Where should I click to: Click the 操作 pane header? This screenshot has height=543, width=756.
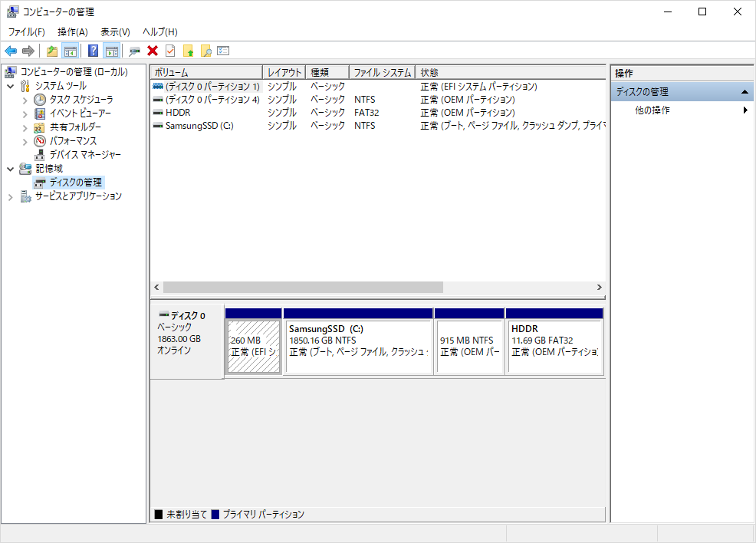(682, 74)
